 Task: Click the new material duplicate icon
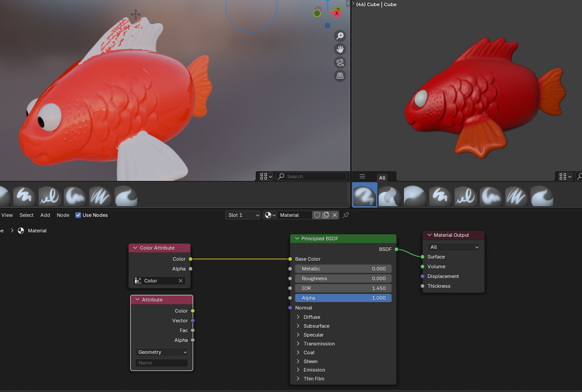coord(326,215)
